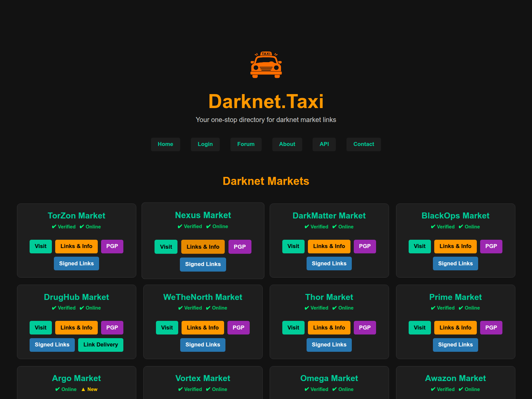532x399 pixels.
Task: Open Links & Info for DarkMatter Market
Action: coord(329,246)
